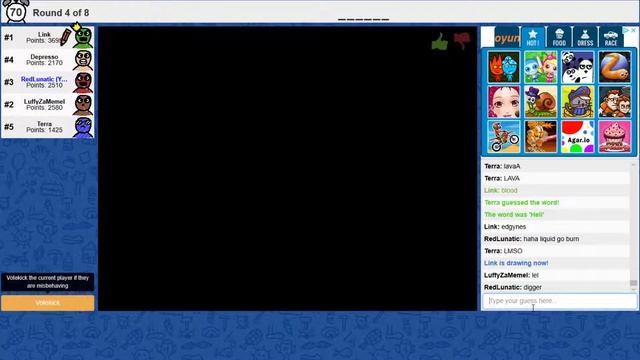Open the cat in boat game thumbnail
Image resolution: width=640 pixels, height=360 pixels.
(578, 102)
